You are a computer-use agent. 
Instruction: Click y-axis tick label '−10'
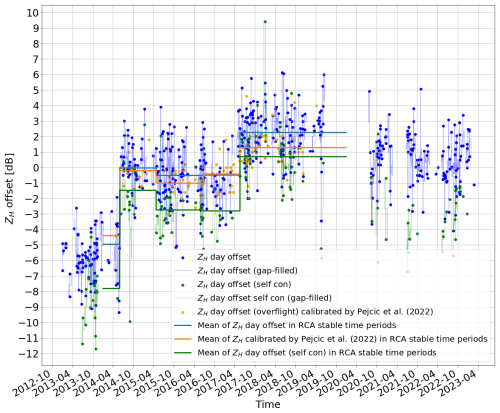click(29, 323)
